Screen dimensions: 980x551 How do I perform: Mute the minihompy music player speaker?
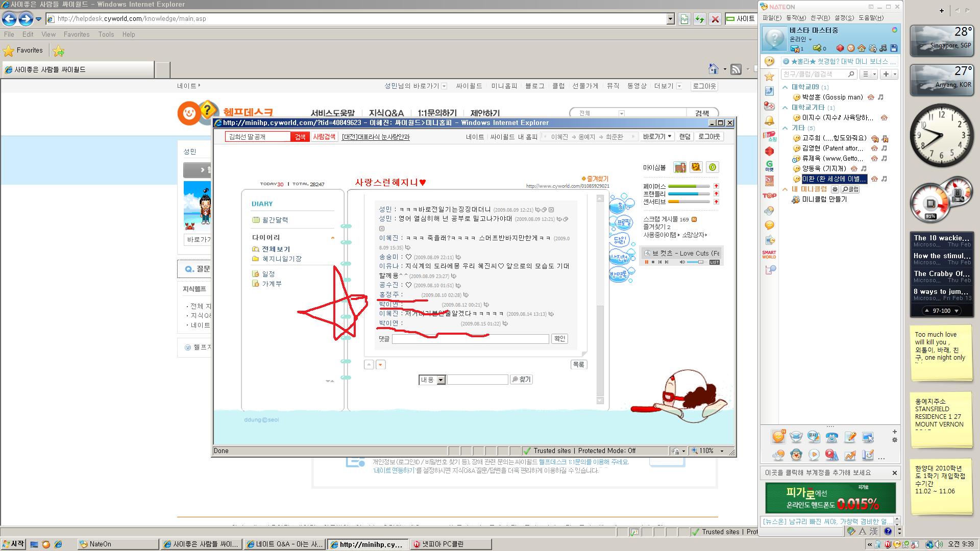click(x=682, y=262)
